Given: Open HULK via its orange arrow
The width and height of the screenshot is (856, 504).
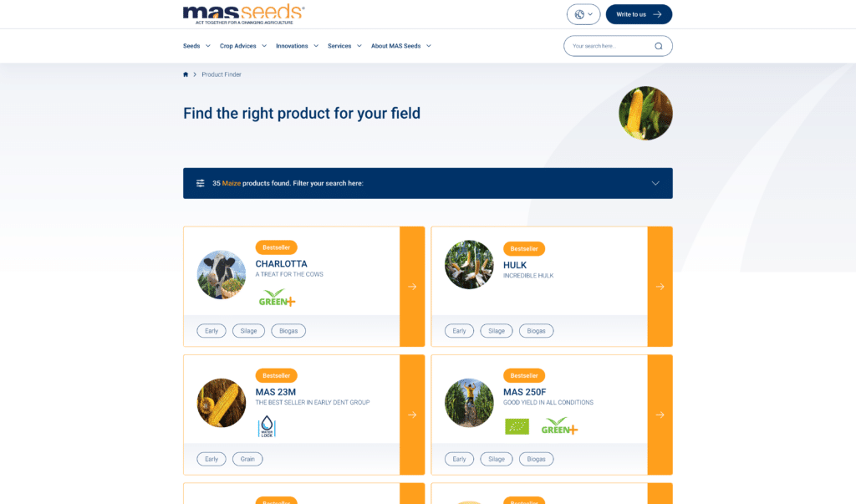Looking at the screenshot, I should click(x=660, y=287).
